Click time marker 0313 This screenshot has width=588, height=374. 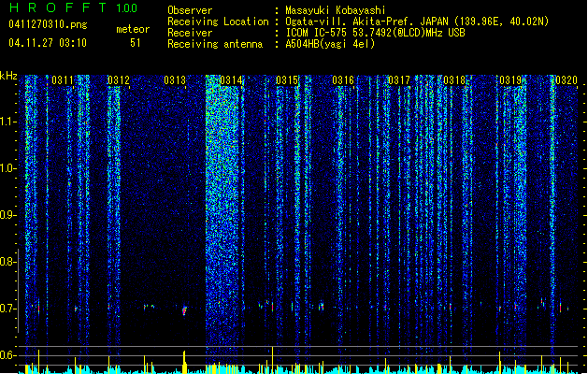(175, 80)
